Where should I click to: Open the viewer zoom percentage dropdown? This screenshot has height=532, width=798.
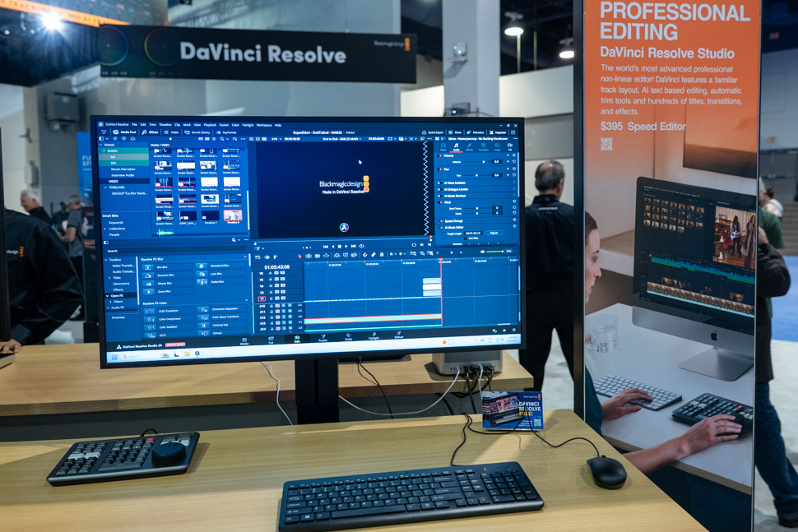pos(276,139)
